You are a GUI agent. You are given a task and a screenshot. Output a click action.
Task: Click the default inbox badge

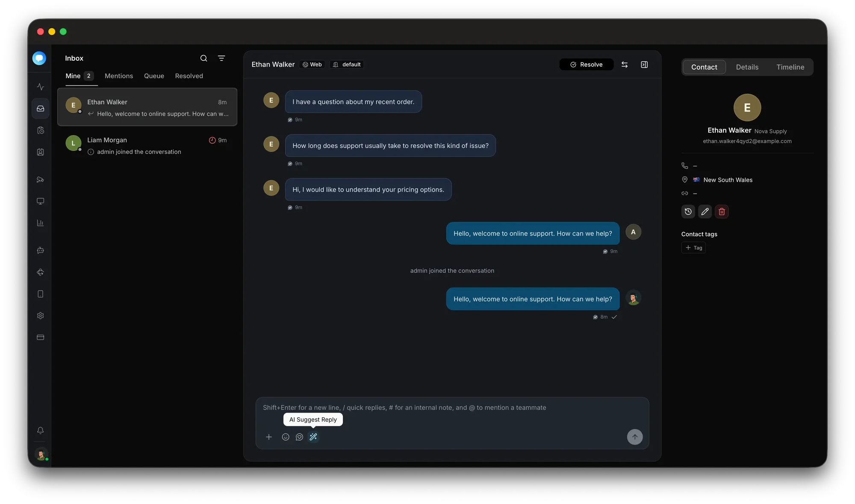(347, 65)
